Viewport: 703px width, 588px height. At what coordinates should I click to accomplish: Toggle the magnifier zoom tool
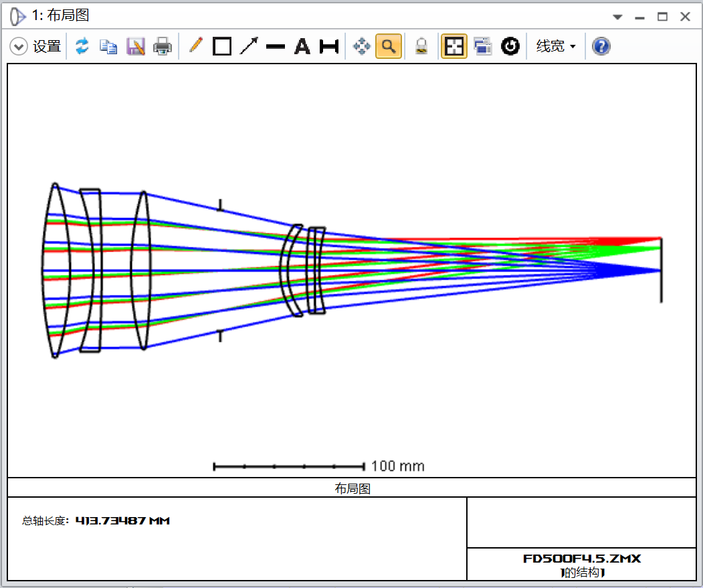click(388, 46)
